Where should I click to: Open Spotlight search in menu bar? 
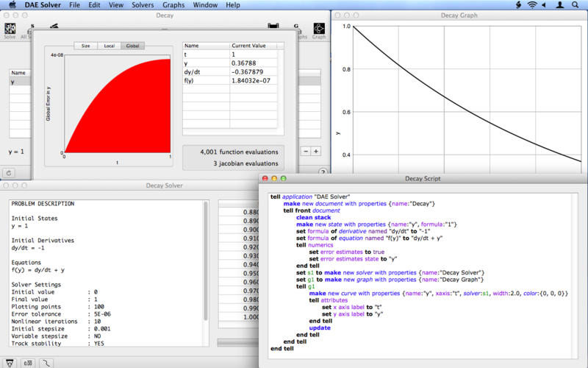(x=575, y=5)
